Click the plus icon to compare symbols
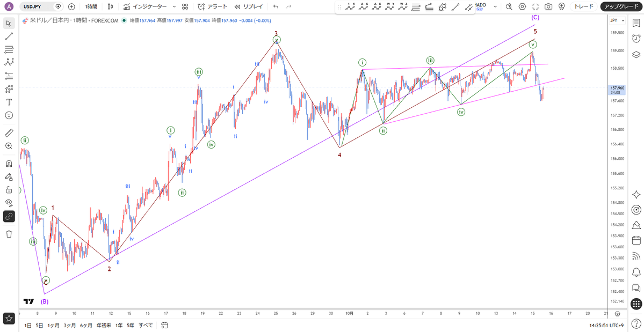644x332 pixels. point(71,6)
